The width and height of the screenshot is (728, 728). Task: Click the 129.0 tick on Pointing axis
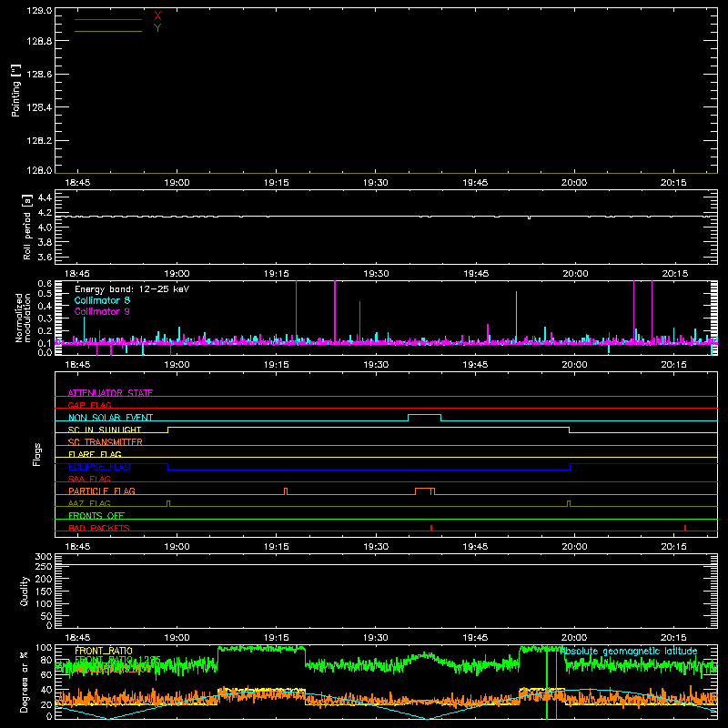[x=39, y=11]
